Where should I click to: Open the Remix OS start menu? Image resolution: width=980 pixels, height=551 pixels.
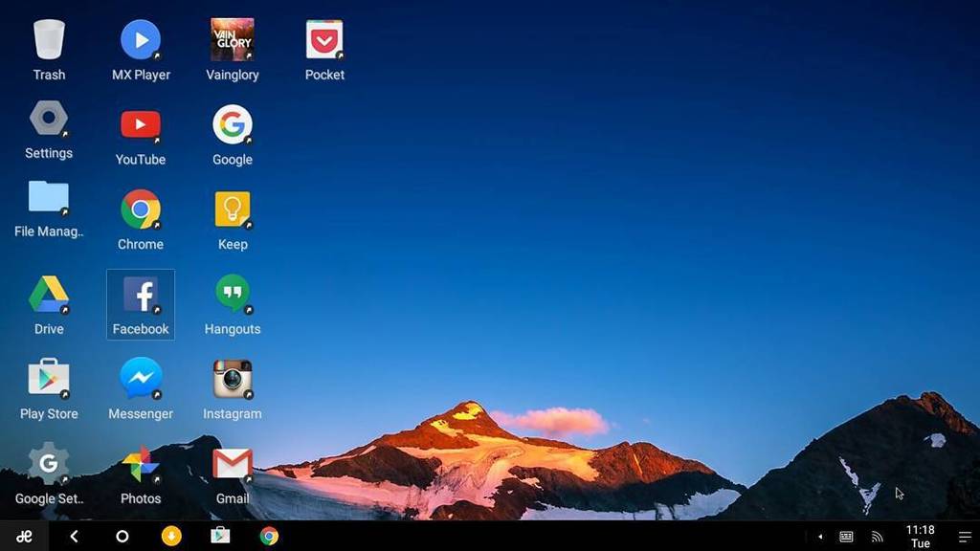[24, 536]
